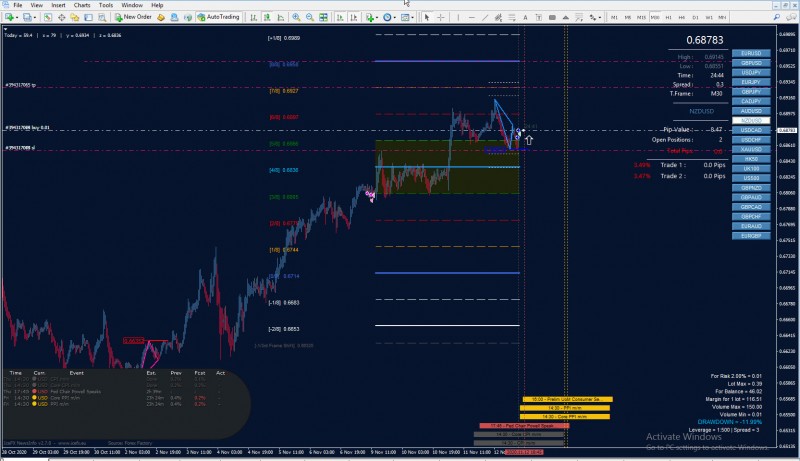Click the New Order button
800x461 pixels.
click(x=133, y=17)
